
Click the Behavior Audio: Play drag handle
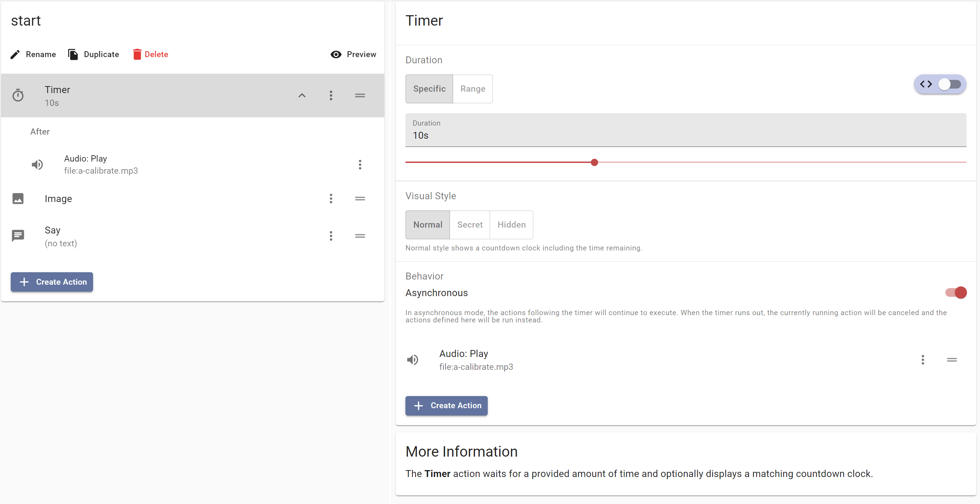[952, 360]
